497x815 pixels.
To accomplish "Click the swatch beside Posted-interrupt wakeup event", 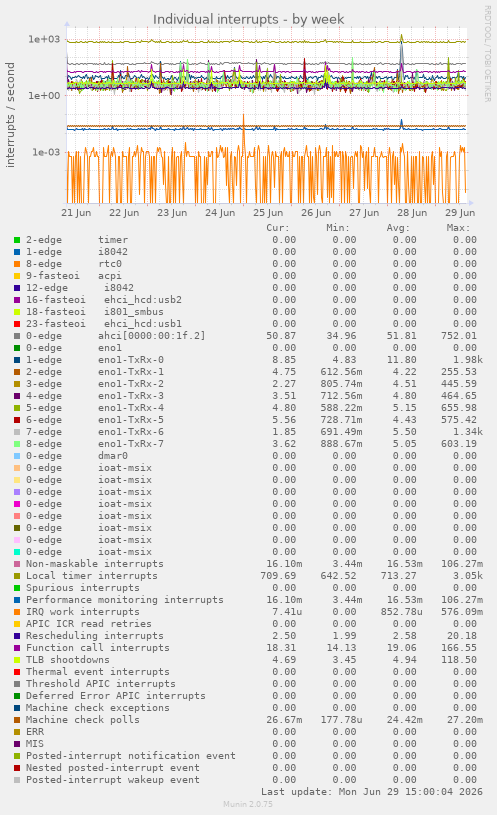I will coord(17,780).
